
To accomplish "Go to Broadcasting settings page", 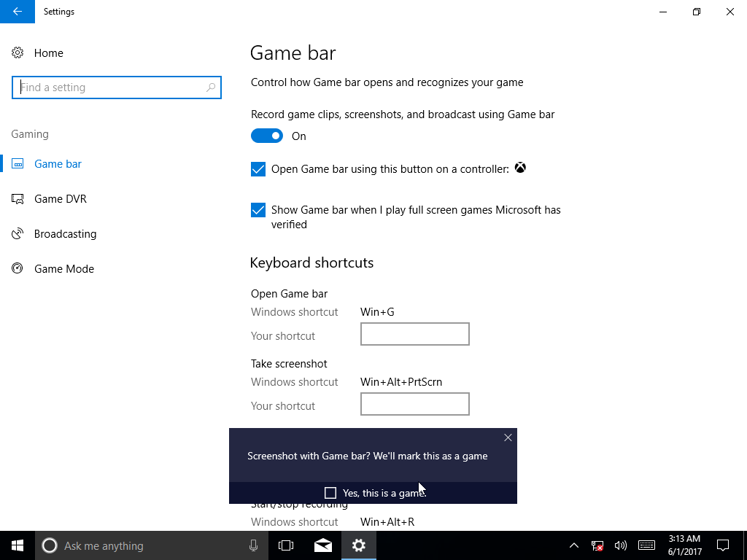I will tap(65, 234).
